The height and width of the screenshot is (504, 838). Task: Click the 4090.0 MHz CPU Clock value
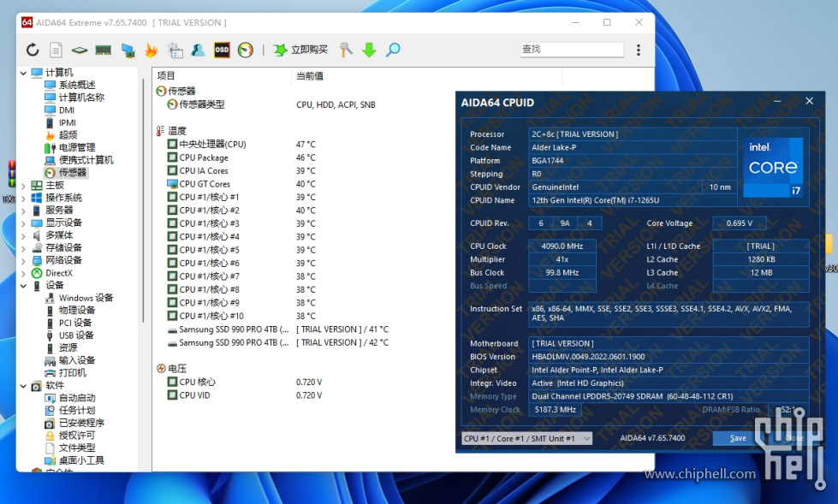tap(562, 246)
